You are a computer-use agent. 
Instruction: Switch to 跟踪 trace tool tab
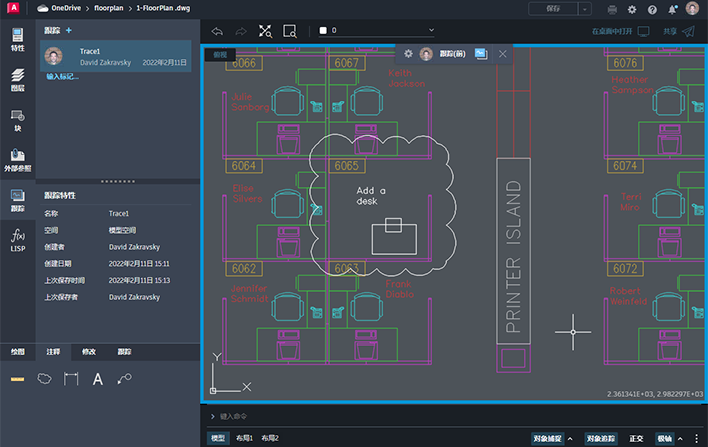pos(124,352)
